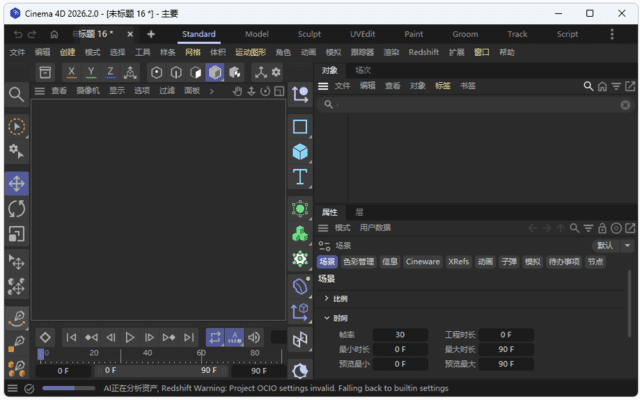Toggle the status bar checkmark icon
The height and width of the screenshot is (400, 640).
[29, 389]
